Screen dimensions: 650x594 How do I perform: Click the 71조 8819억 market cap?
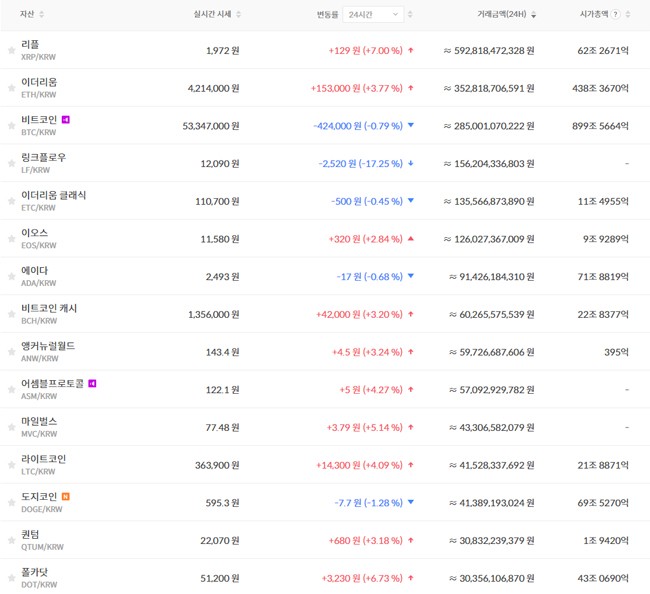pyautogui.click(x=603, y=277)
